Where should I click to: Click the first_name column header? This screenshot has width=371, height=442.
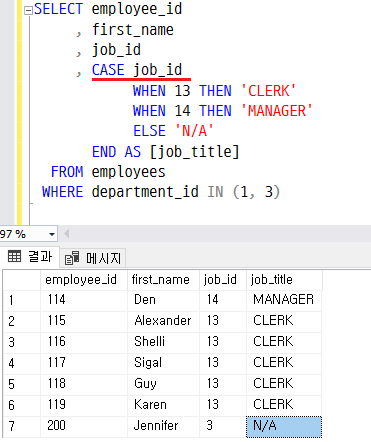tap(163, 280)
